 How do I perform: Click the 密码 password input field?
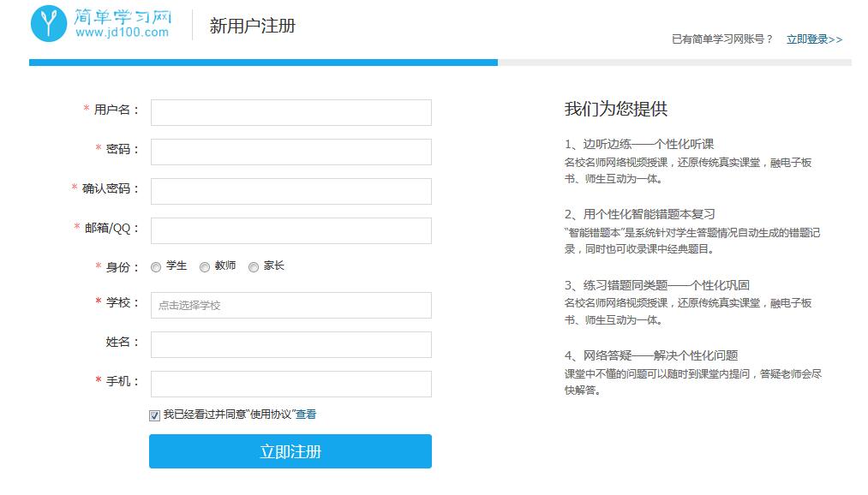click(x=290, y=152)
